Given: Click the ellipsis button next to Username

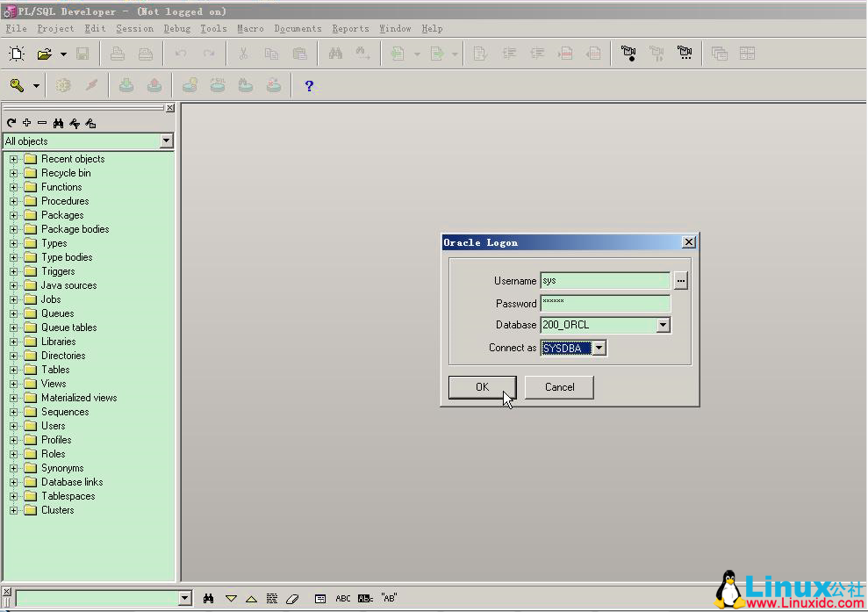Looking at the screenshot, I should (682, 281).
